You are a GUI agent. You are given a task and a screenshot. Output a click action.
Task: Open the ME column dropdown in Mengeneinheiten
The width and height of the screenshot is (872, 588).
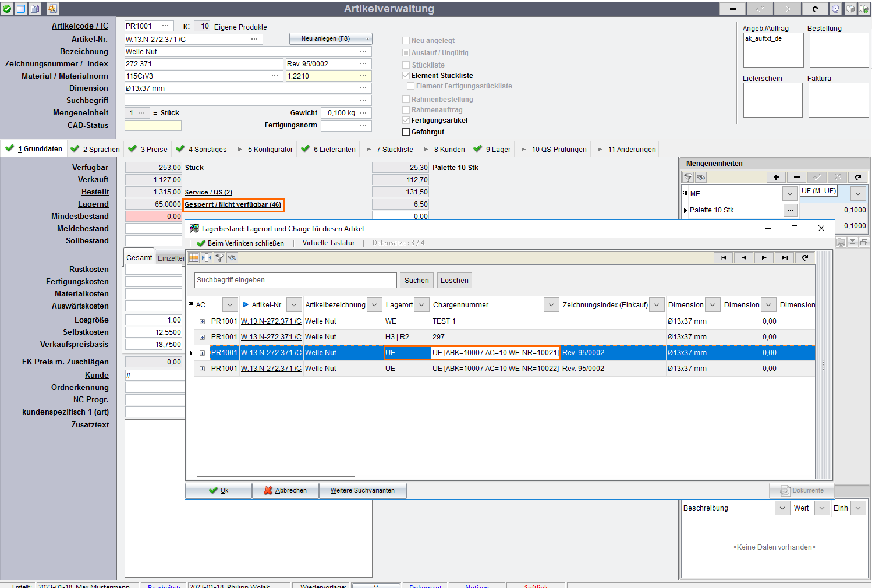[x=790, y=194]
